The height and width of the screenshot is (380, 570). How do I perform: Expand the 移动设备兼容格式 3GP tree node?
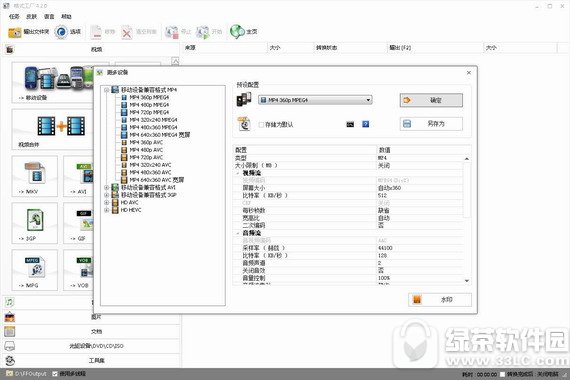pos(107,195)
